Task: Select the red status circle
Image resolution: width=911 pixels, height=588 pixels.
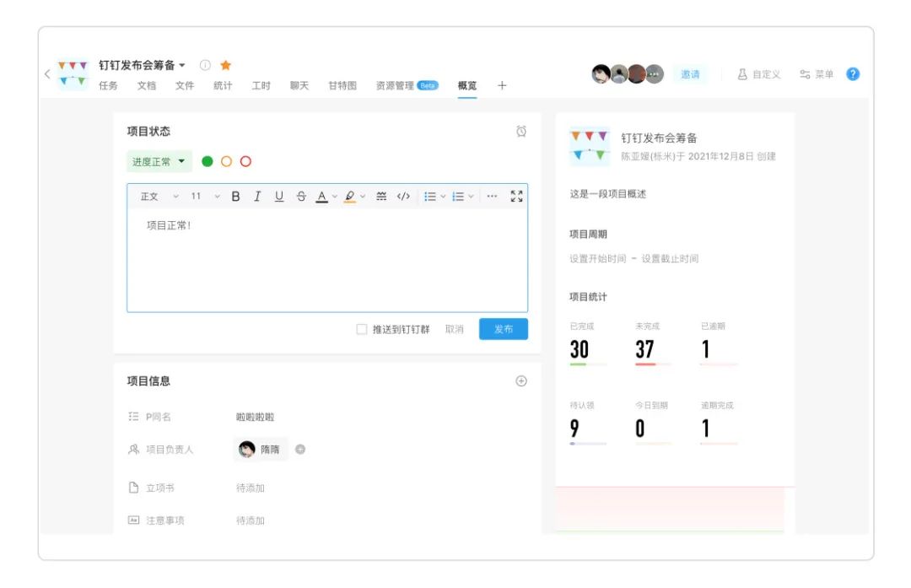Action: (x=245, y=162)
